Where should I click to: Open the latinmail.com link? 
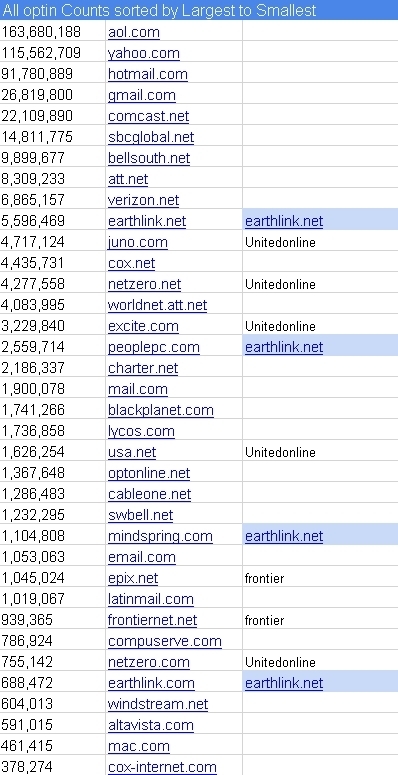[151, 599]
